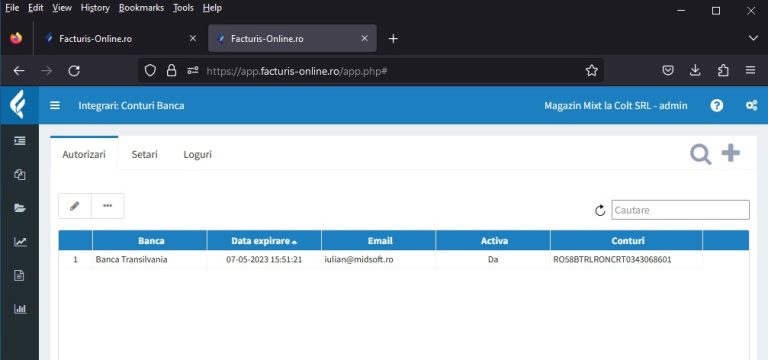Click the date 07-05-2023 15:51:21
The height and width of the screenshot is (360, 768).
pyautogui.click(x=264, y=260)
